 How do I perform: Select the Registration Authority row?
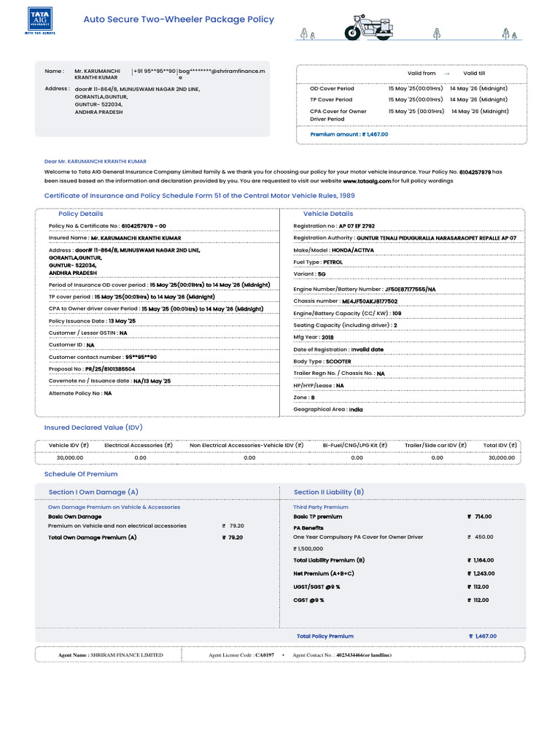pos(405,238)
